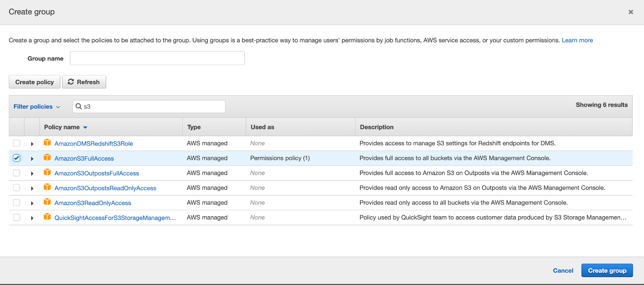The height and width of the screenshot is (285, 644).
Task: Expand the AmazonDMSRedshiftS3Role row details
Action: click(x=32, y=144)
